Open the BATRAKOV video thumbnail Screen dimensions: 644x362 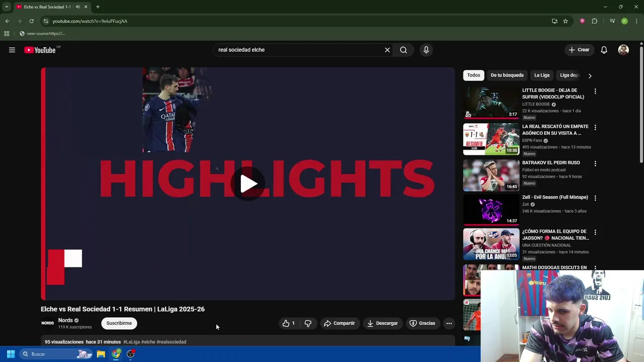(x=491, y=175)
